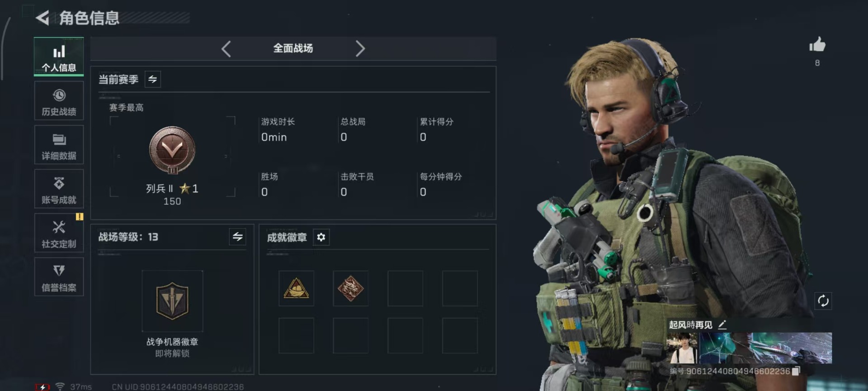This screenshot has width=868, height=391.
Task: Select the gold triangle achievement badge
Action: click(296, 289)
